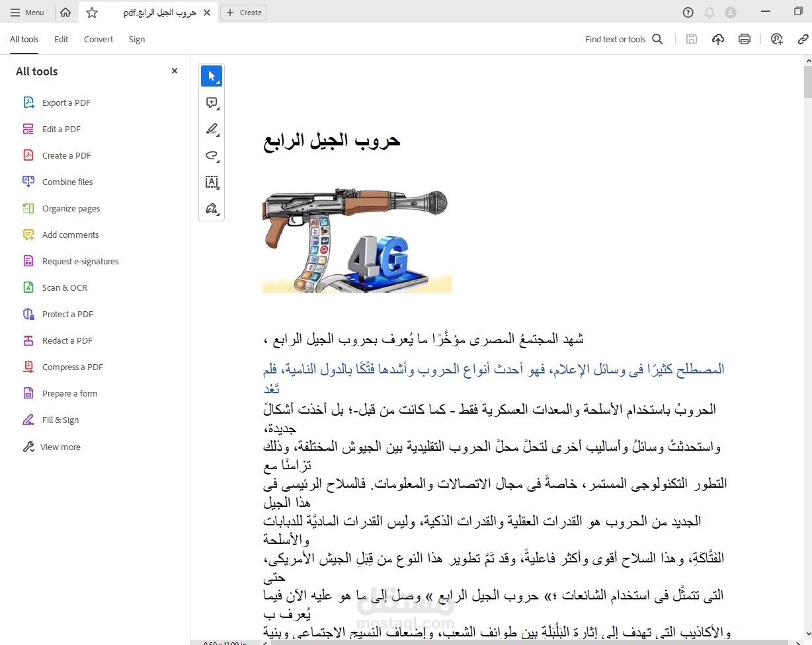The height and width of the screenshot is (645, 812).
Task: Open the hamburger Menu
Action: pos(28,12)
